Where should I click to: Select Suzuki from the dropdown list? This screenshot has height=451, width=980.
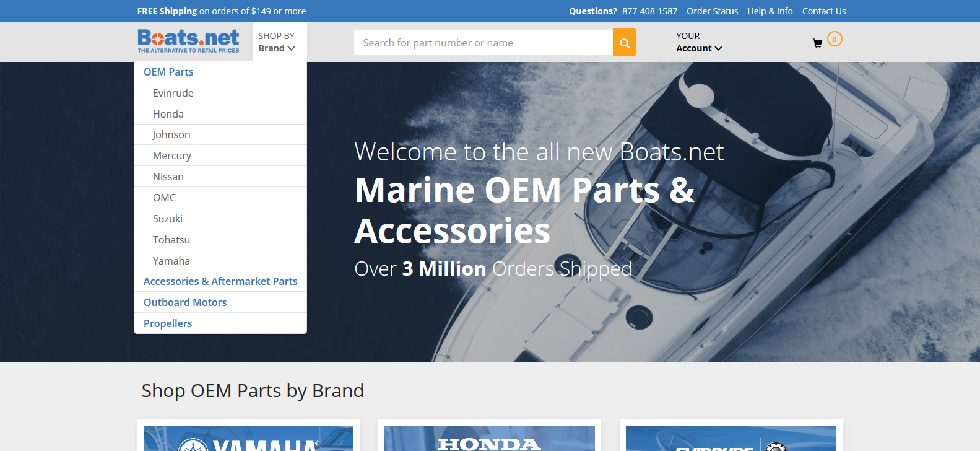pyautogui.click(x=168, y=219)
